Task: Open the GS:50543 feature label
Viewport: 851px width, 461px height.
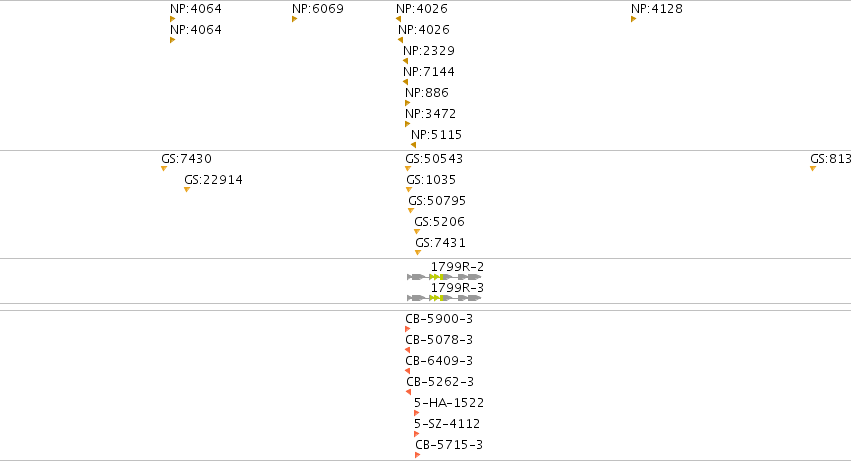Action: [x=434, y=159]
